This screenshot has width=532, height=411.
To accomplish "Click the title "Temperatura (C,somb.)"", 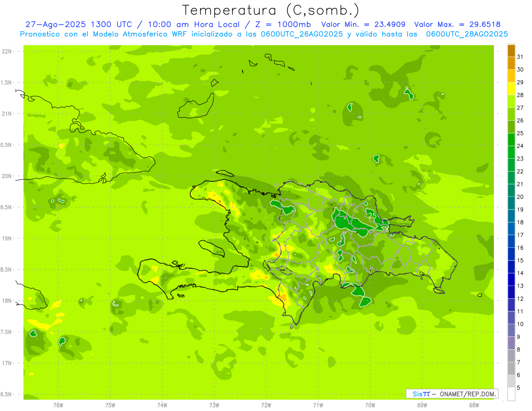I will point(271,11).
